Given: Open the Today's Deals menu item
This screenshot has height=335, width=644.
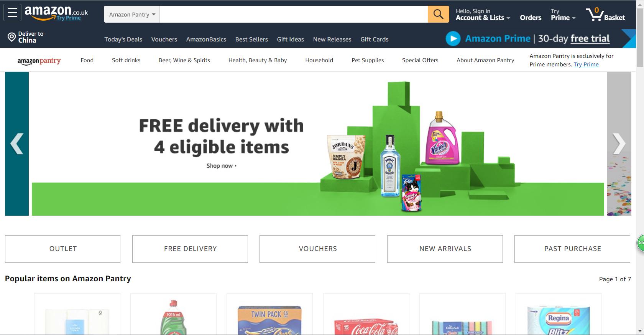Looking at the screenshot, I should click(x=123, y=39).
